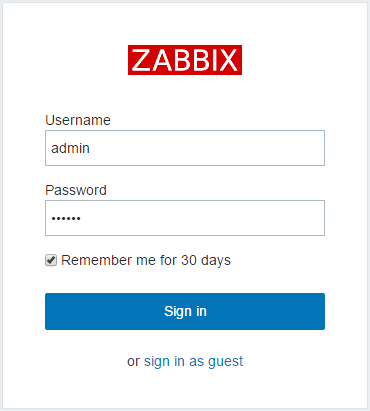Focus the Username input field
This screenshot has width=370, height=411.
point(185,148)
